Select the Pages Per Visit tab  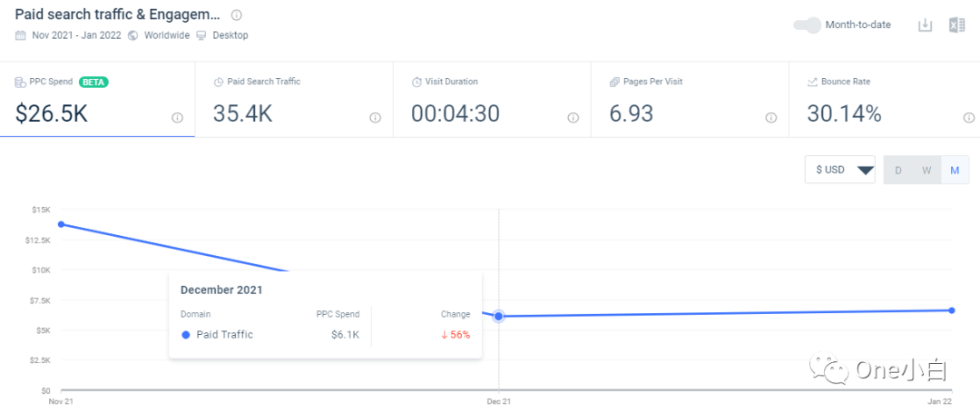click(x=690, y=99)
